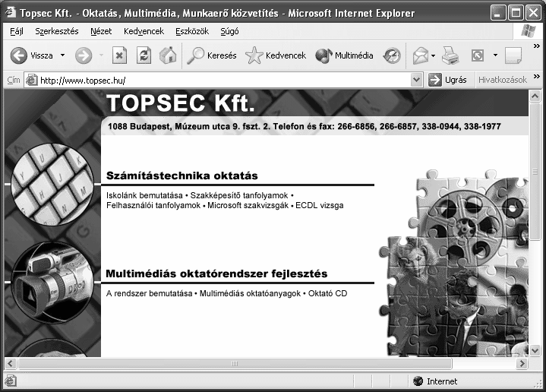Click the Internet zone globe icon
This screenshot has height=392, width=546.
(x=418, y=381)
